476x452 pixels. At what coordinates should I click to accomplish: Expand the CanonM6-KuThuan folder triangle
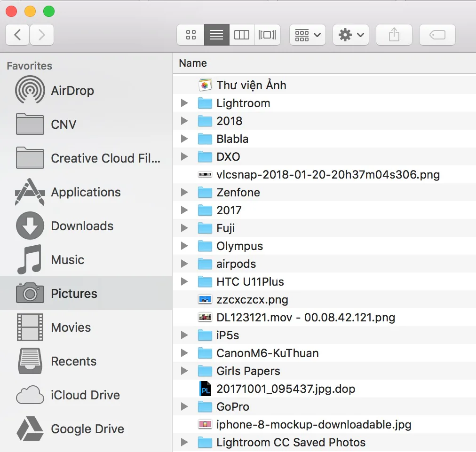(184, 353)
